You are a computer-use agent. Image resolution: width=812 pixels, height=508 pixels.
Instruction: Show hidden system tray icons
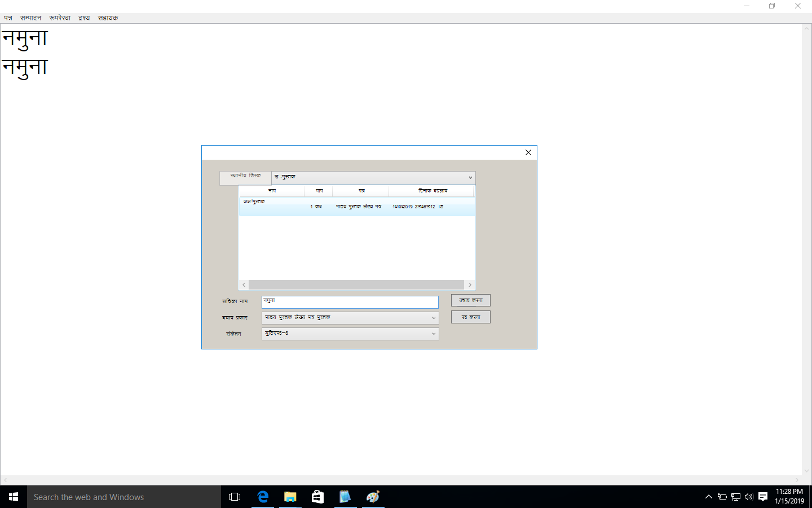(709, 497)
